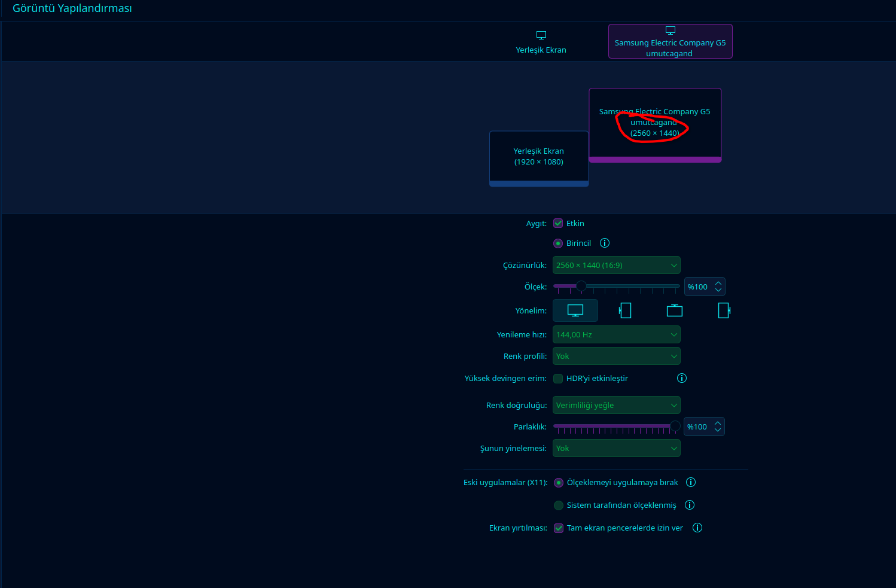Toggle Tam ekran pencerelerde izin ver checkbox
This screenshot has height=588, width=896.
click(x=559, y=528)
